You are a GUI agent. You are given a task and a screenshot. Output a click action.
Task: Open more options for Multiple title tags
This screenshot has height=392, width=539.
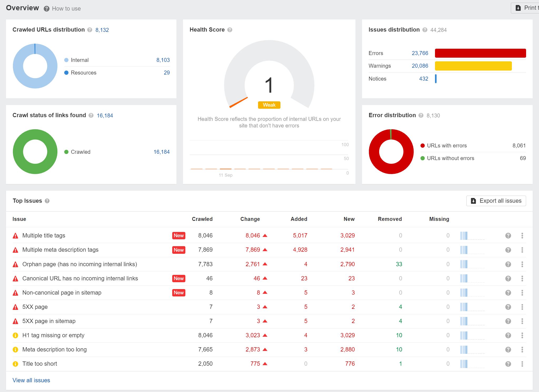522,236
